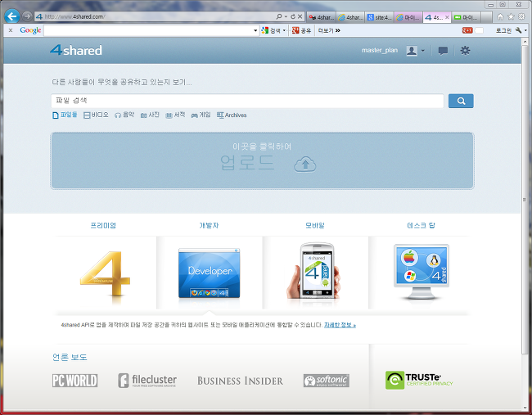Screen dimensions: 532x415
Task: Click the browser address bar URL
Action: 74,16
